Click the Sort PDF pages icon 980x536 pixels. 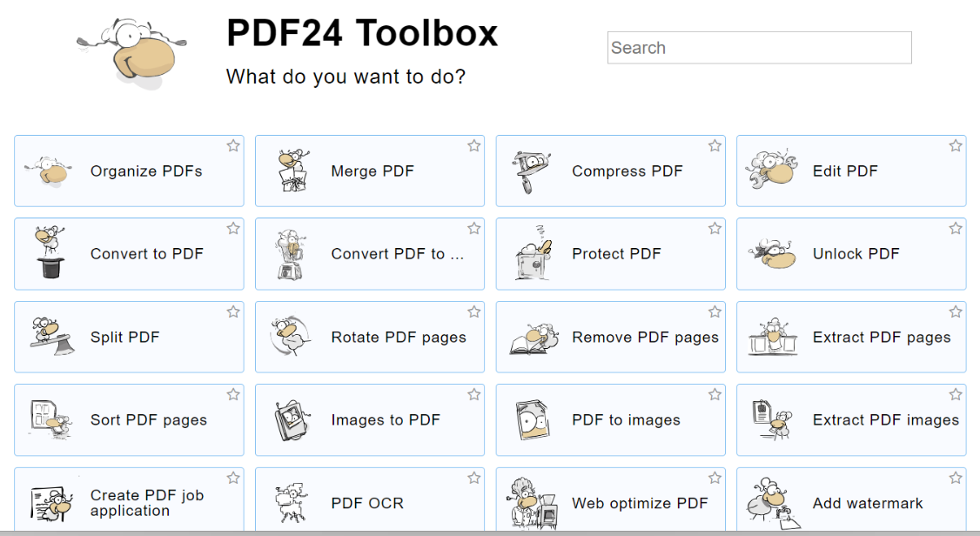[50, 419]
